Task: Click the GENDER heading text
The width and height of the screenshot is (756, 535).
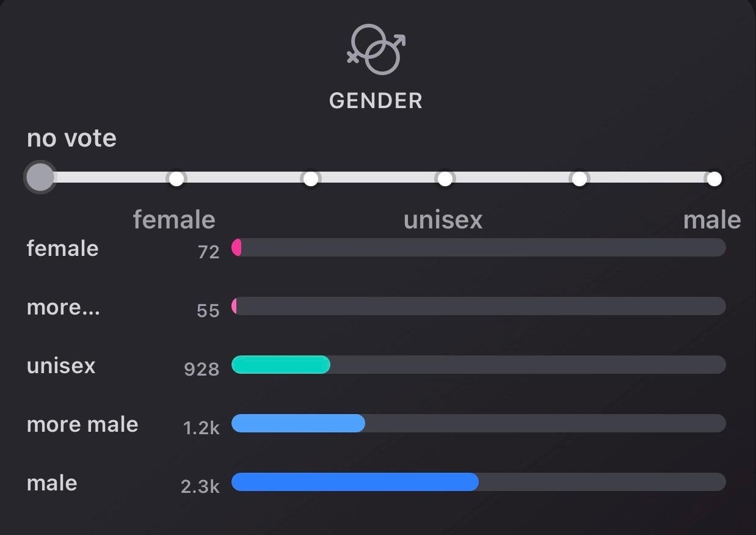Action: 376,101
